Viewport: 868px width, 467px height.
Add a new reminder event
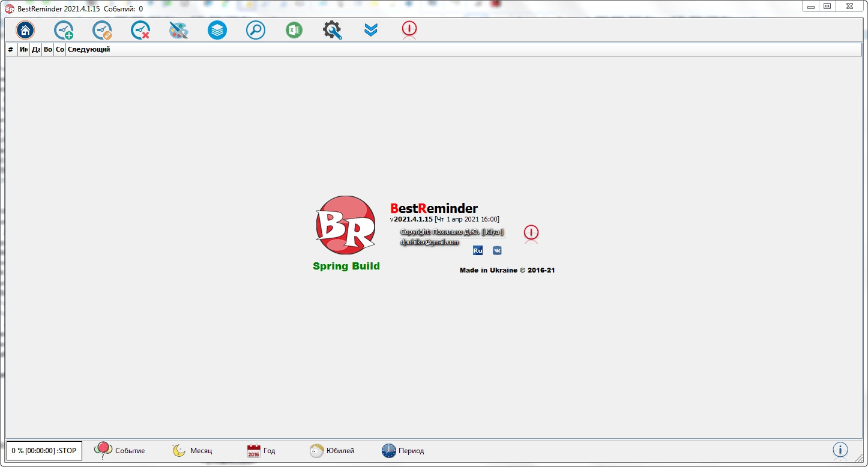pyautogui.click(x=64, y=30)
